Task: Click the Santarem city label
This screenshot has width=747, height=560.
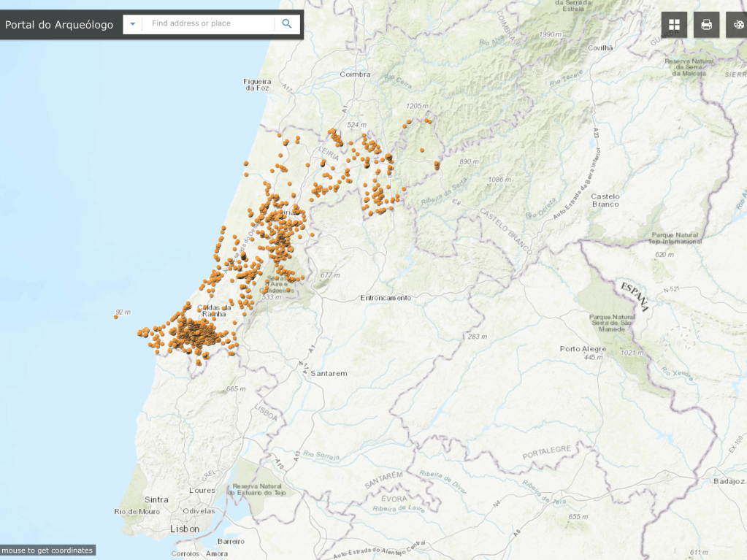Action: 329,373
